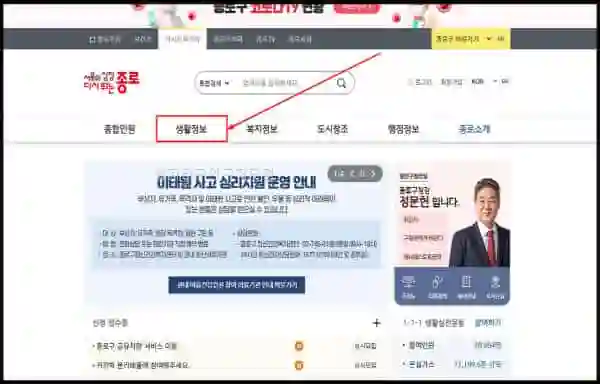
Task: Click the 종로TV link in the top bar
Action: coord(266,39)
